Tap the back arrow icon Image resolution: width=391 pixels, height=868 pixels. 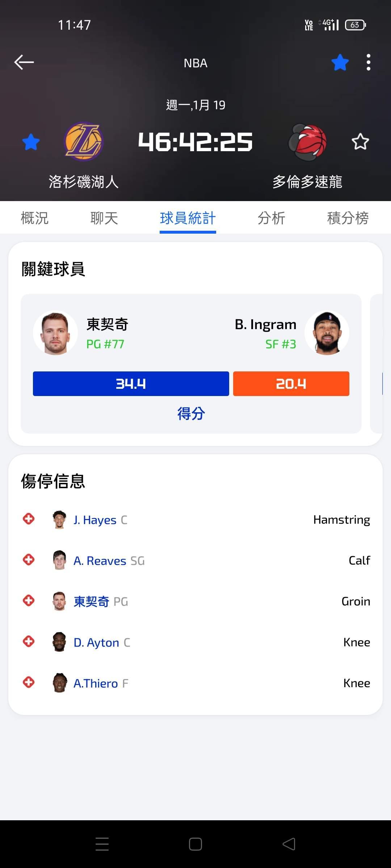point(24,62)
